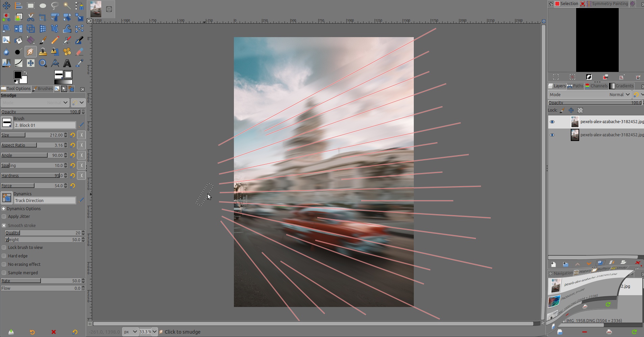Create a new layer
The width and height of the screenshot is (644, 337).
pos(553,264)
